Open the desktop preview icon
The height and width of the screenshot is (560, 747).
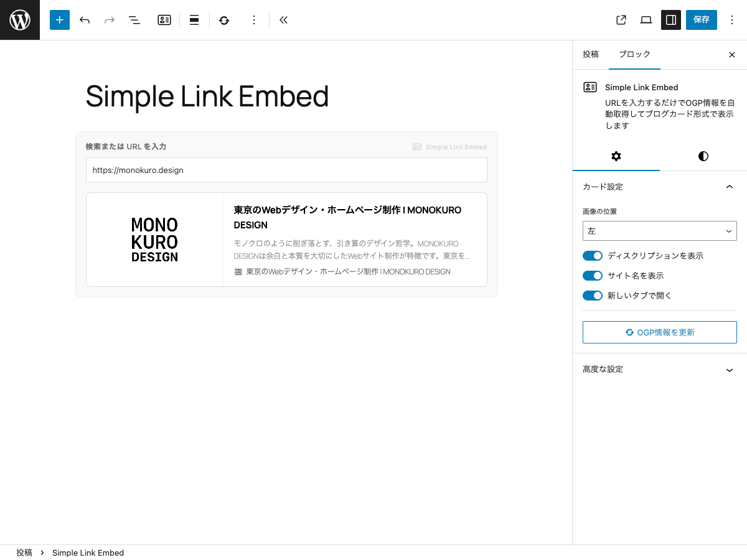point(646,20)
